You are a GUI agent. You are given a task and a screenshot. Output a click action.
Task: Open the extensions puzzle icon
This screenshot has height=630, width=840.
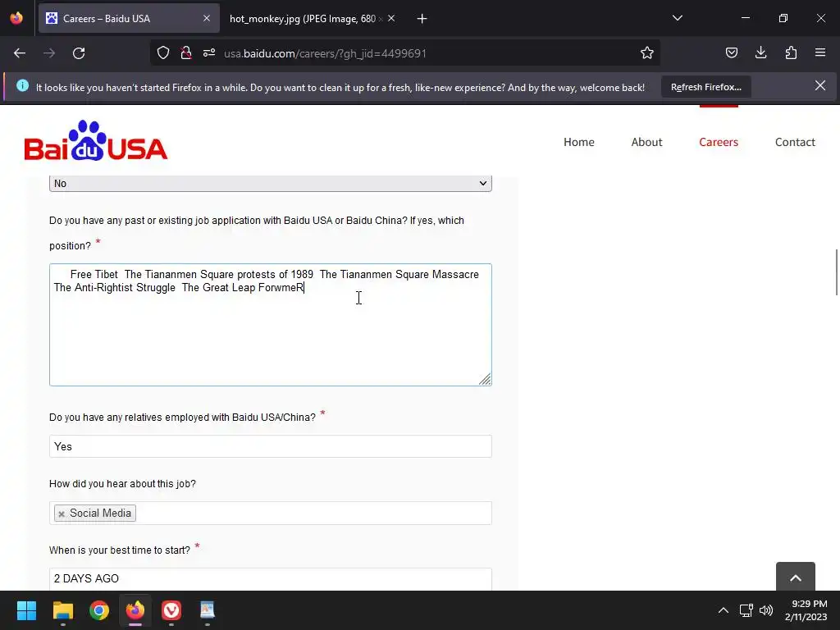coord(791,52)
